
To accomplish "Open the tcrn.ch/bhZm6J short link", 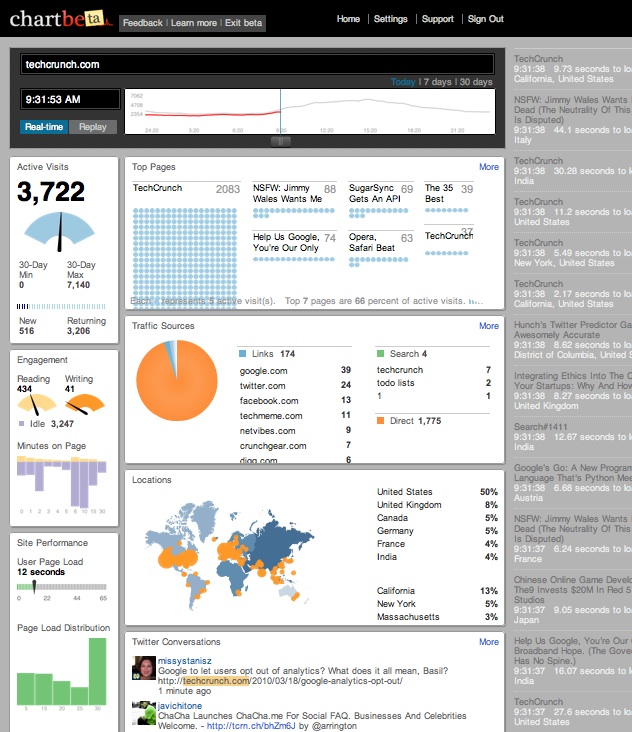I will tap(251, 726).
